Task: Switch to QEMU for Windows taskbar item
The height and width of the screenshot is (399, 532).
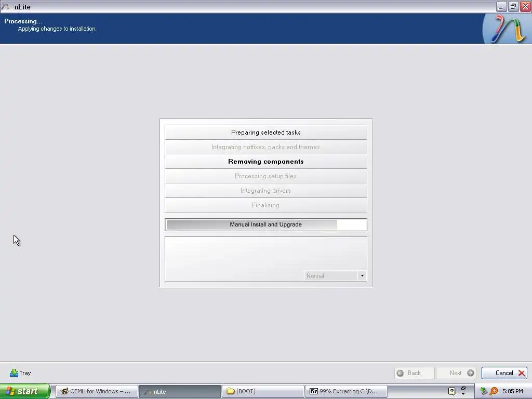Action: (x=97, y=391)
